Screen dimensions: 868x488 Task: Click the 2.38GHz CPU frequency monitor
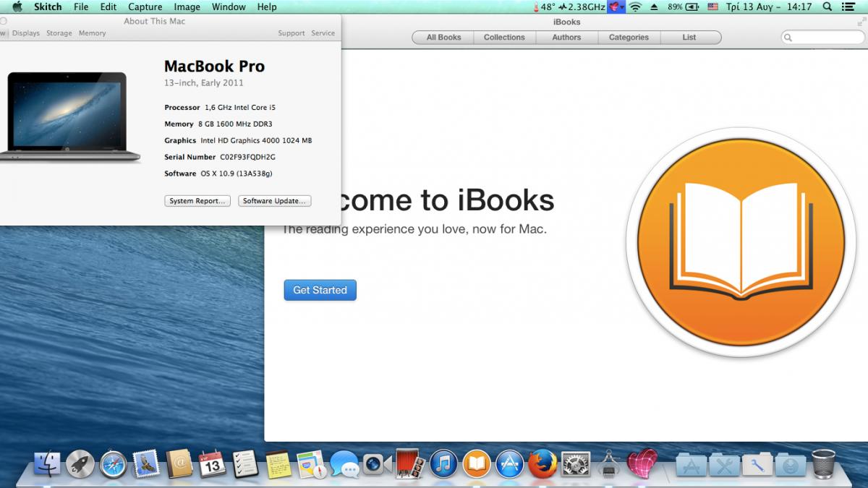[x=582, y=7]
